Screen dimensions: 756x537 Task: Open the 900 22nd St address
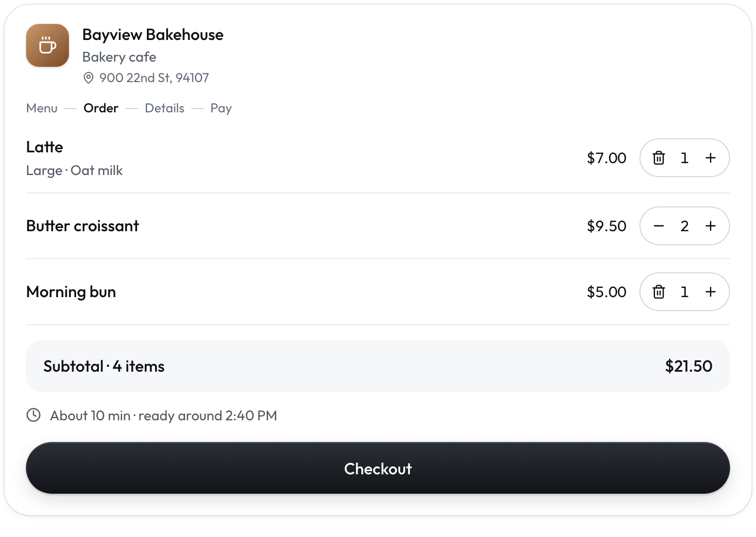[154, 78]
